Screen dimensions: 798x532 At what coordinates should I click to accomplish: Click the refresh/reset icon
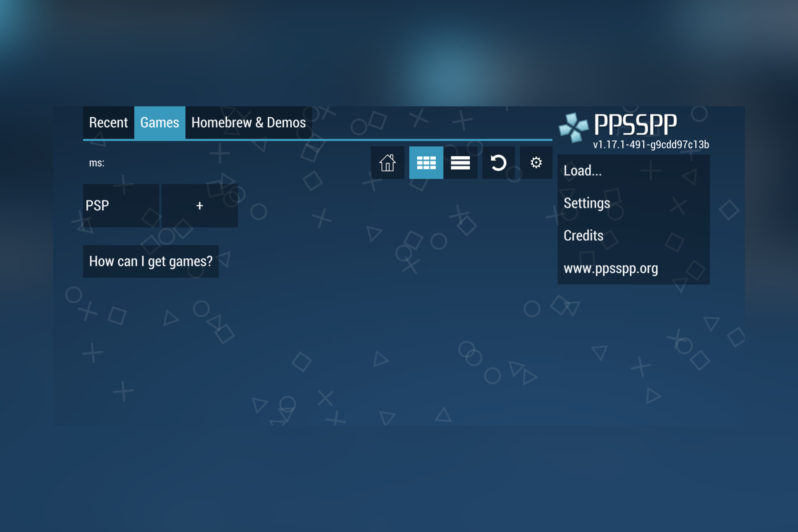click(498, 162)
